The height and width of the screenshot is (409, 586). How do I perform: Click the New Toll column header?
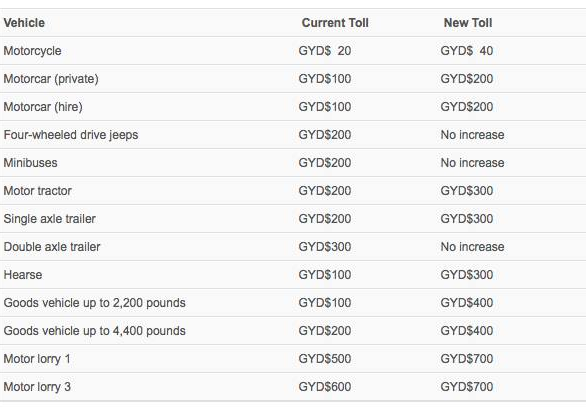(468, 23)
